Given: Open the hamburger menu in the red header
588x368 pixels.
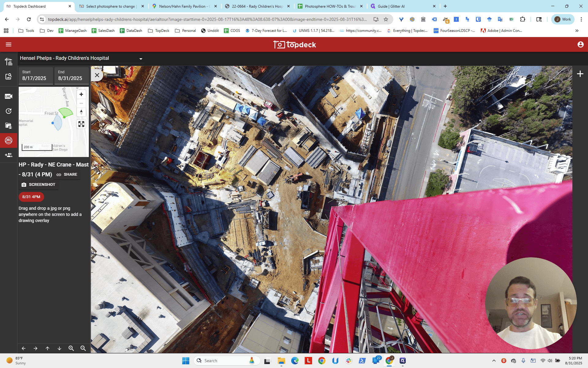Looking at the screenshot, I should 9,44.
